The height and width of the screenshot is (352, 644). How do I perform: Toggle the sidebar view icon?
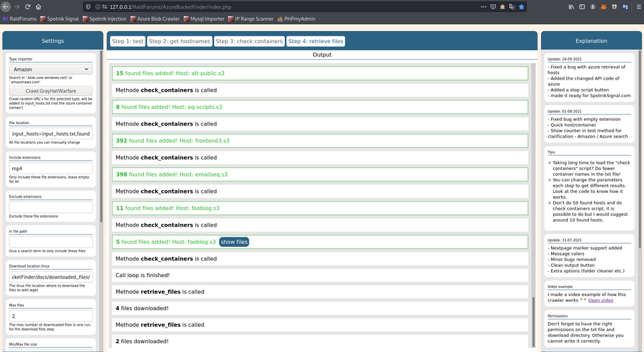tap(582, 7)
